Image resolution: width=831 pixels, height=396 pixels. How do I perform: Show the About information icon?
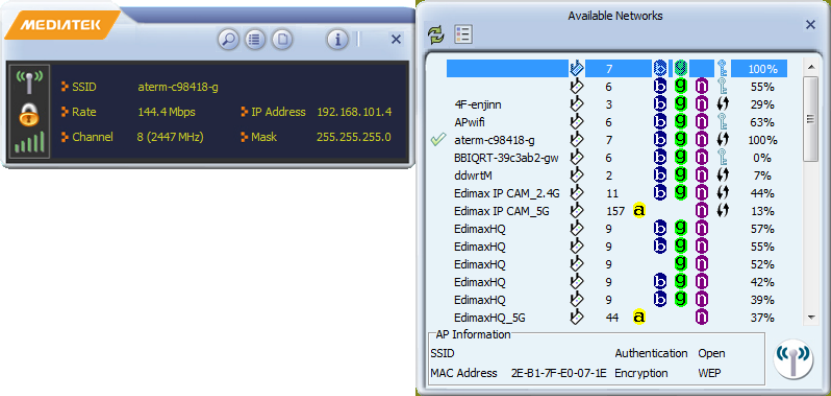pyautogui.click(x=337, y=39)
